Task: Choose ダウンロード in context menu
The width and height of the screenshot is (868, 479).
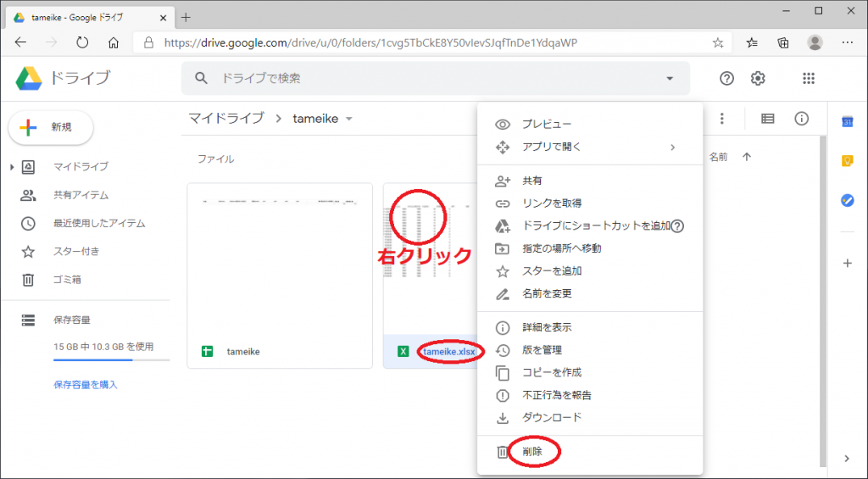Action: (552, 417)
